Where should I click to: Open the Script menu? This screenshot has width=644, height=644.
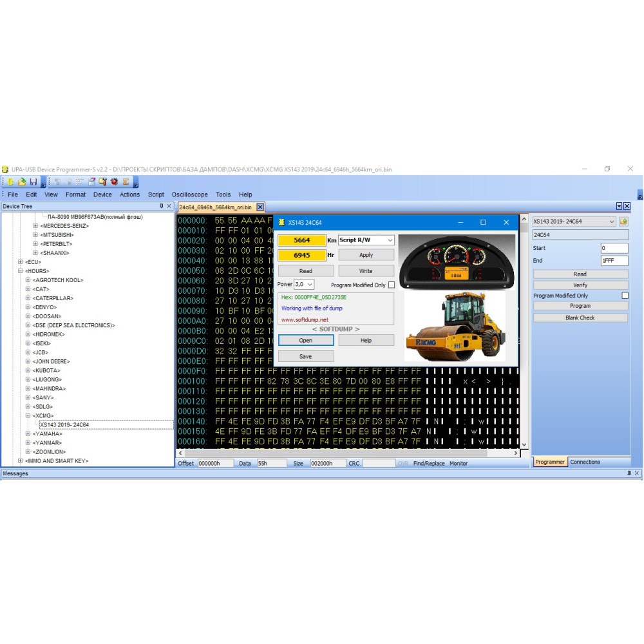tap(156, 194)
